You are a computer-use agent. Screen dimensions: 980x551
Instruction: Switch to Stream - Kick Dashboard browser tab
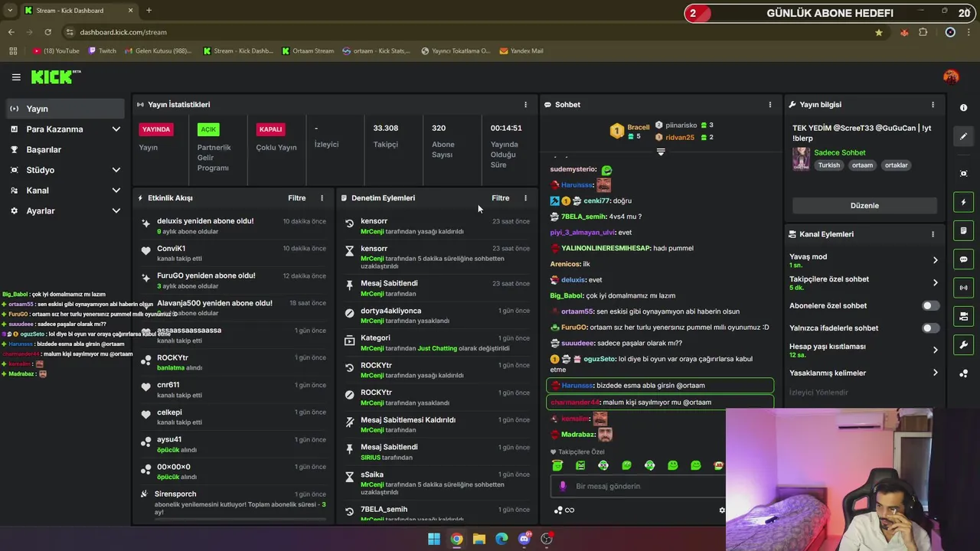coord(78,11)
